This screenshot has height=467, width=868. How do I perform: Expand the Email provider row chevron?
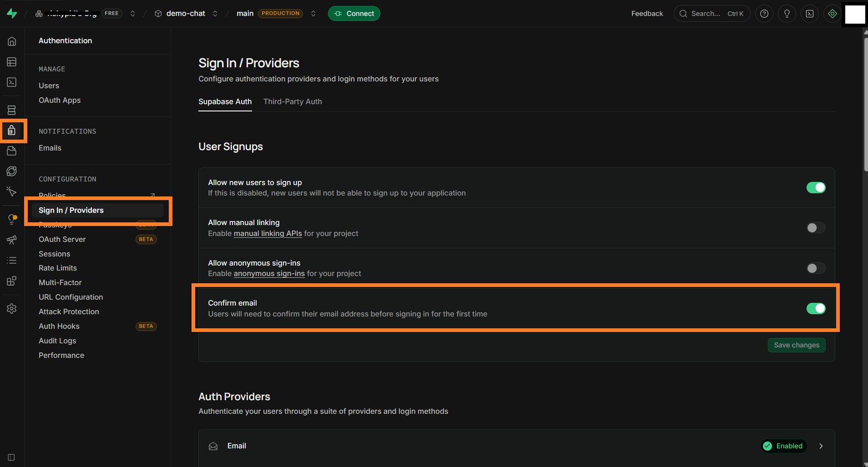pos(821,446)
